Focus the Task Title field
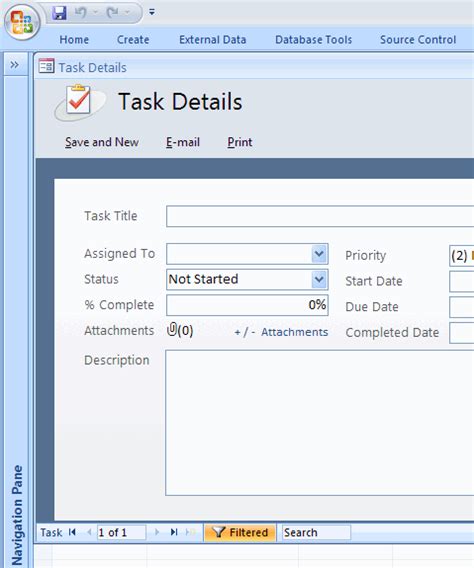 tap(320, 216)
